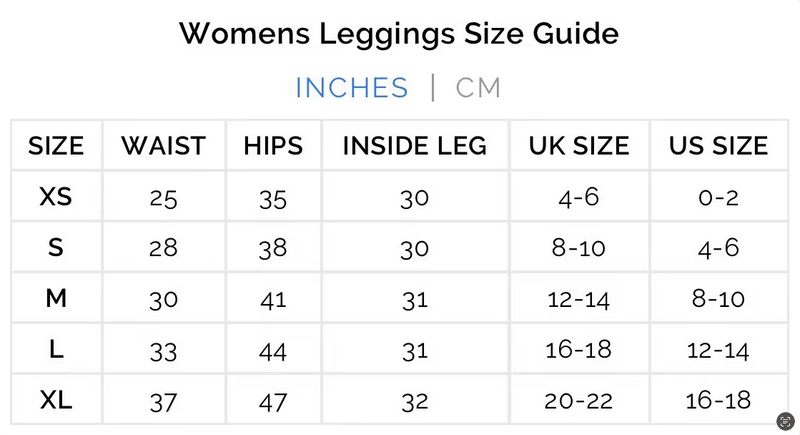800x435 pixels.
Task: Click the Womens Leggings Size Guide title
Action: (x=399, y=33)
